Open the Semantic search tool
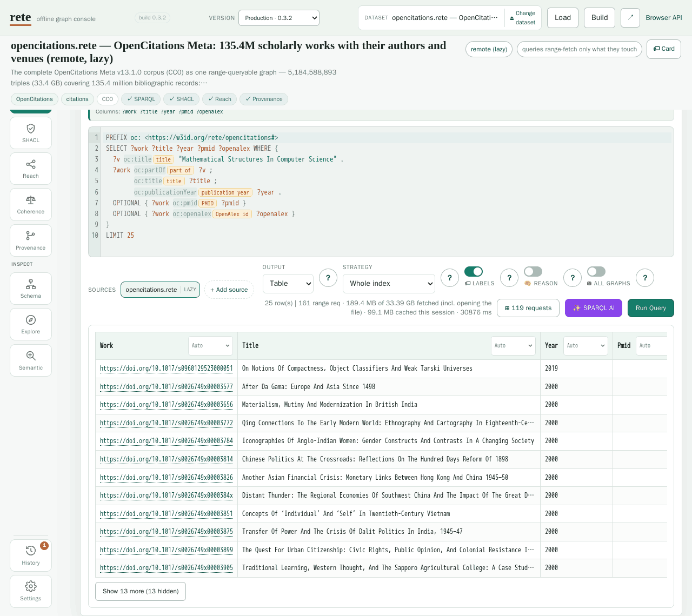Viewport: 692px width, 616px height. pyautogui.click(x=31, y=360)
